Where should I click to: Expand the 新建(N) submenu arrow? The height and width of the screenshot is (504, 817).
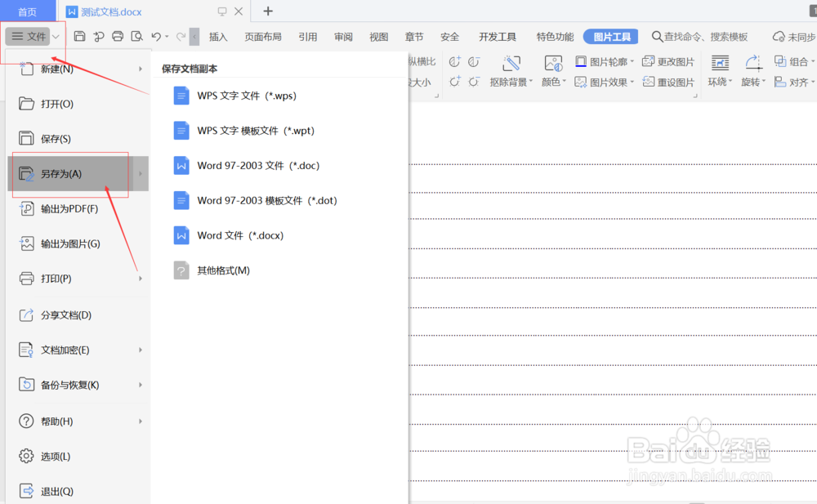click(x=141, y=69)
